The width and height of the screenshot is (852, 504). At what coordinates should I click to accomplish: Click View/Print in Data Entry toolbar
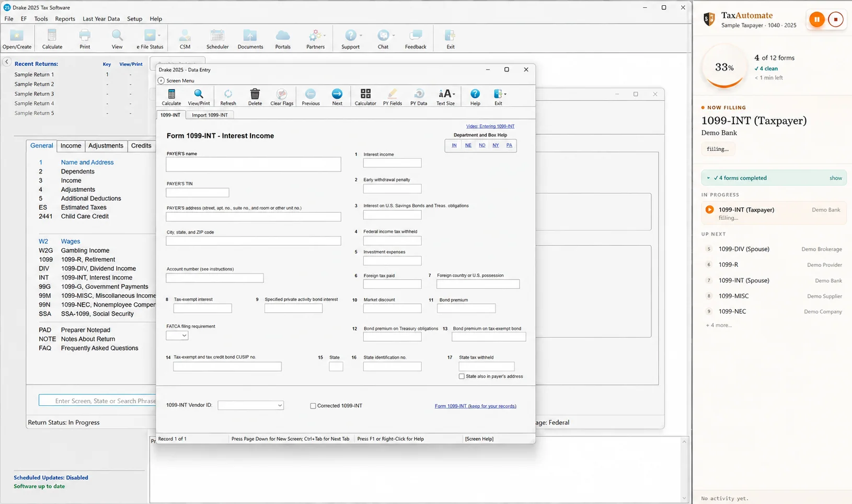(199, 97)
